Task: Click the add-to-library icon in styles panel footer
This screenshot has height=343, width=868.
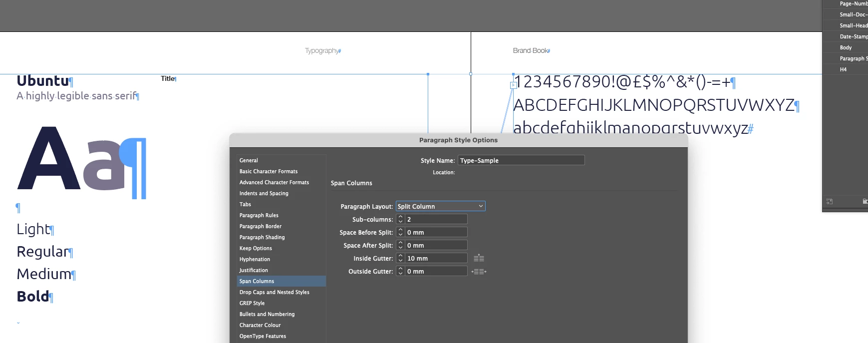Action: [829, 201]
